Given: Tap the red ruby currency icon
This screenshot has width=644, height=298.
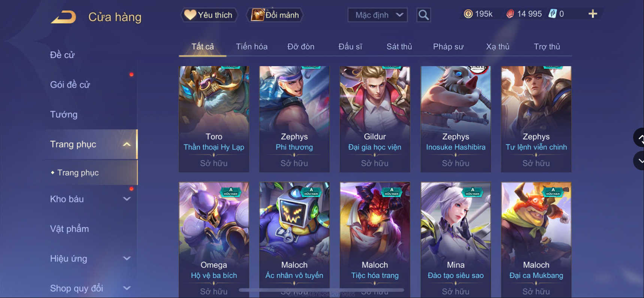Looking at the screenshot, I should coord(510,14).
